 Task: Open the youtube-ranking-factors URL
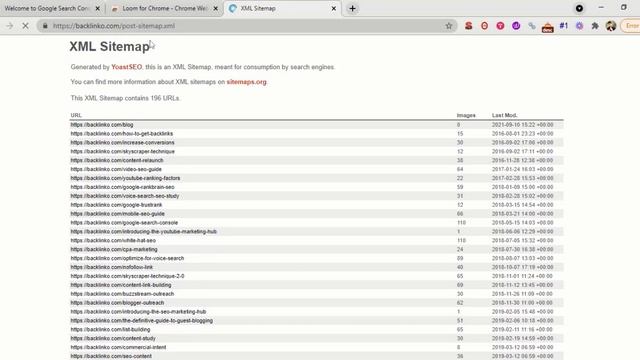point(125,178)
